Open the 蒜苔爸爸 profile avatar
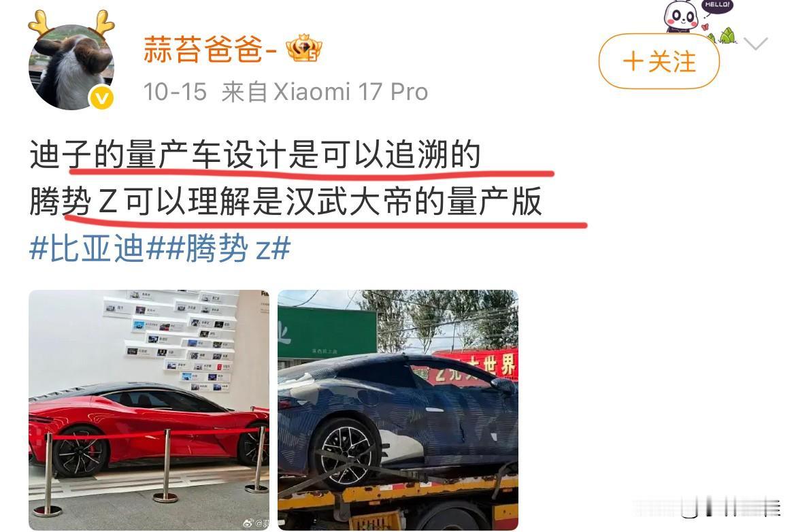Screen dimensions: 796x532 tap(71, 67)
